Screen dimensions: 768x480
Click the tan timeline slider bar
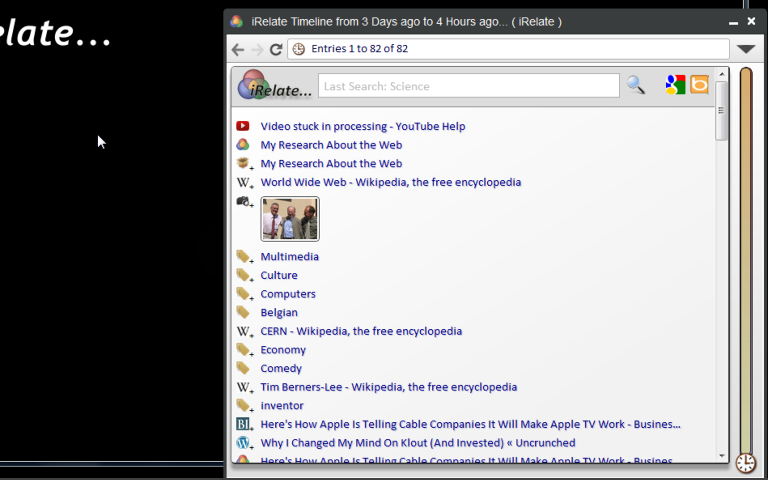click(x=745, y=260)
